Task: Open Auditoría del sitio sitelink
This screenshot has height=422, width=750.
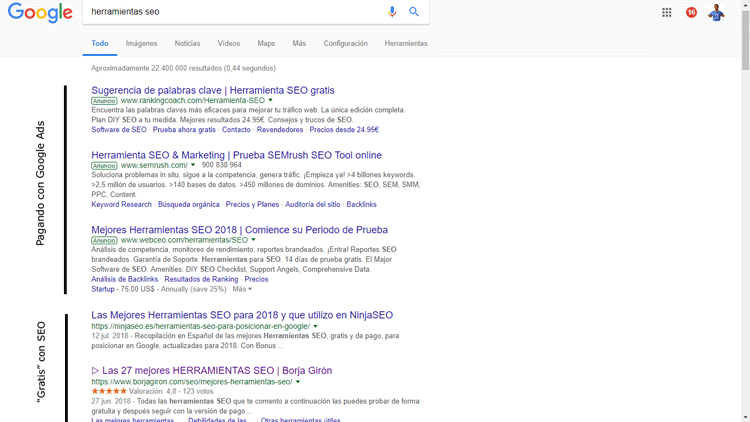Action: point(312,204)
